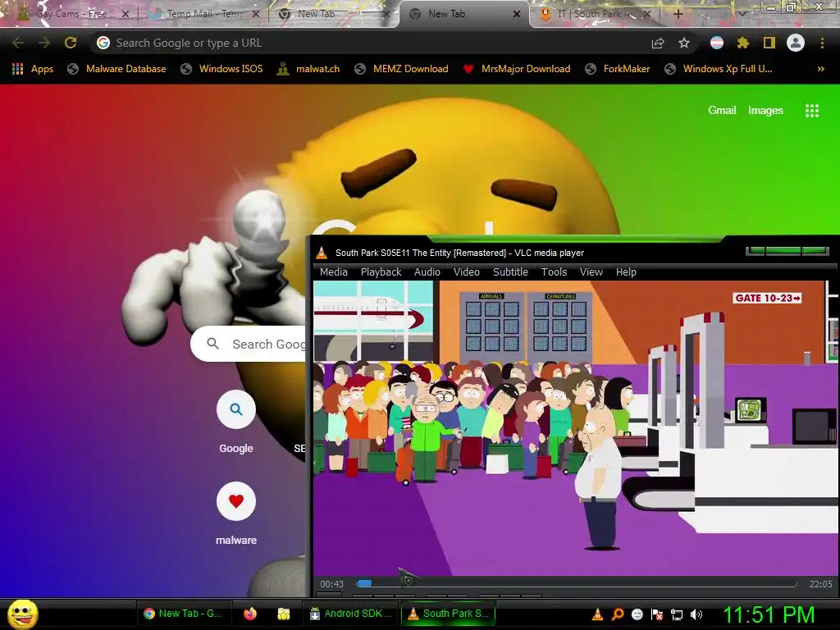Click the 11:51 PM taskbar clock

point(769,614)
